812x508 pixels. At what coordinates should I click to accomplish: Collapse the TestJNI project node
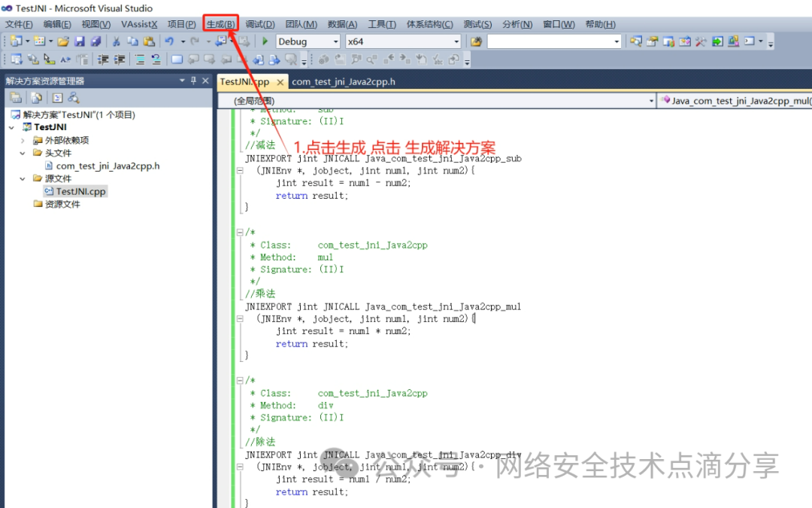tap(11, 127)
